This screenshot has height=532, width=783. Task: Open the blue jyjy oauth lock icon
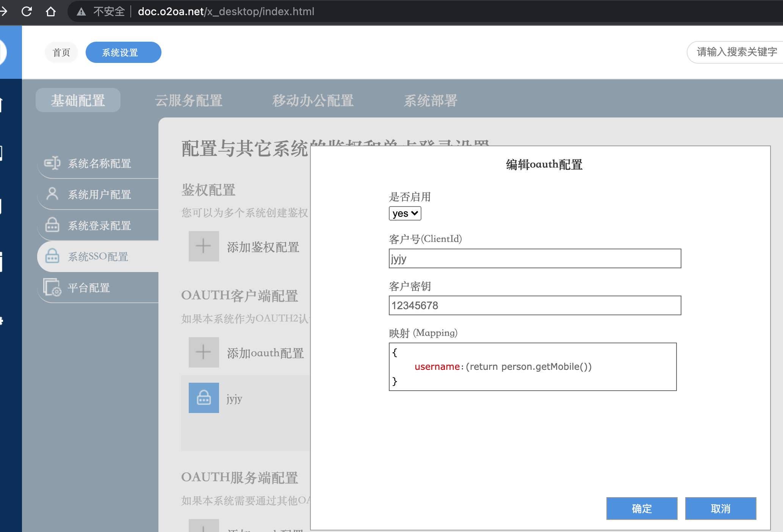tap(204, 398)
